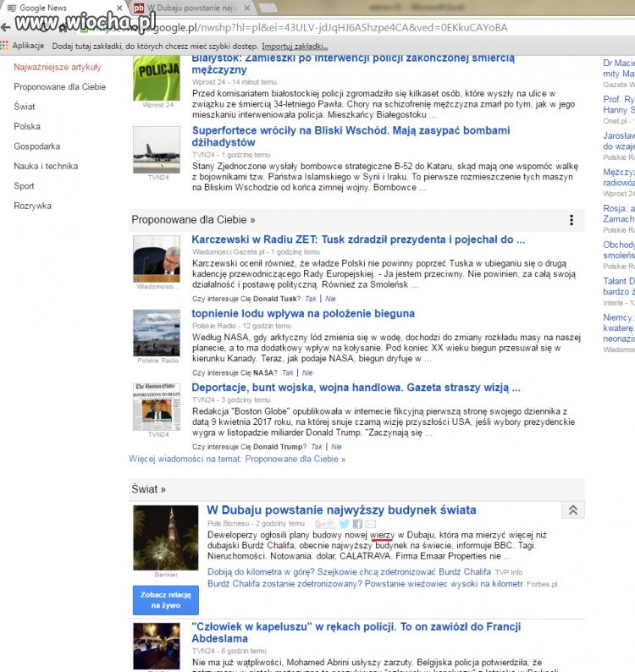Click the Policja article thumbnail
Viewport: 635px width, 672px height.
[157, 78]
